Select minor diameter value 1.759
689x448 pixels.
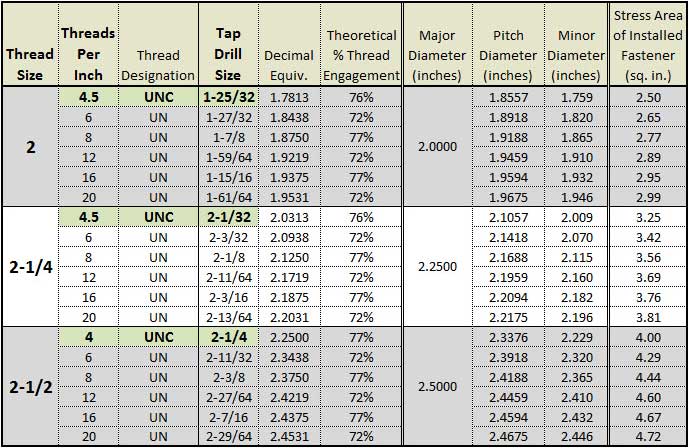click(x=577, y=97)
